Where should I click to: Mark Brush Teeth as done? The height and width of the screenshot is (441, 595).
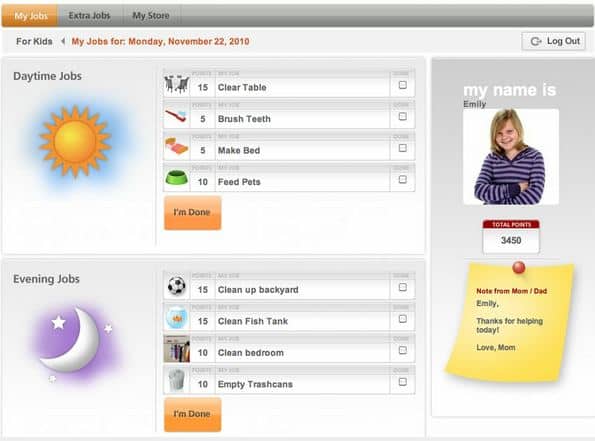coord(403,117)
